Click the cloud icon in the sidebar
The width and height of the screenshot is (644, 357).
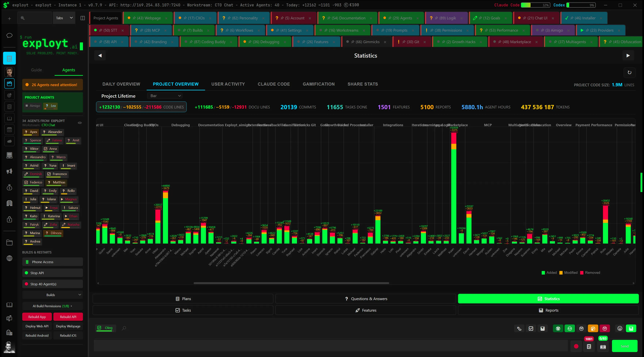pyautogui.click(x=9, y=141)
